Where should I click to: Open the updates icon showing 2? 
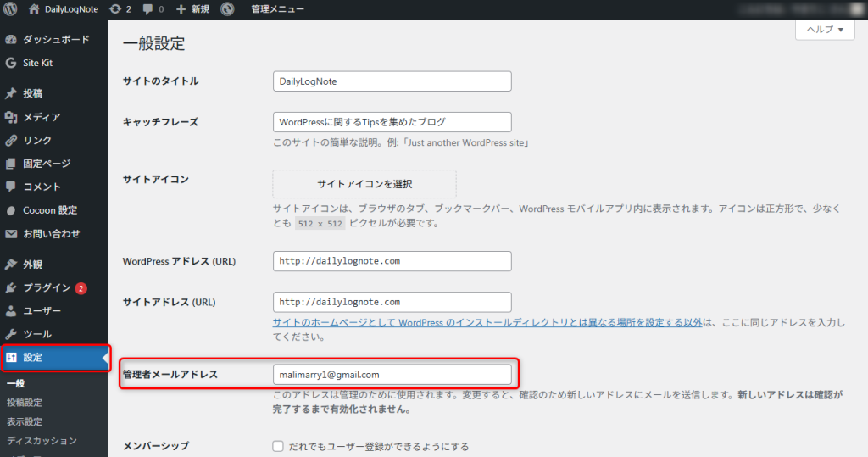point(114,9)
